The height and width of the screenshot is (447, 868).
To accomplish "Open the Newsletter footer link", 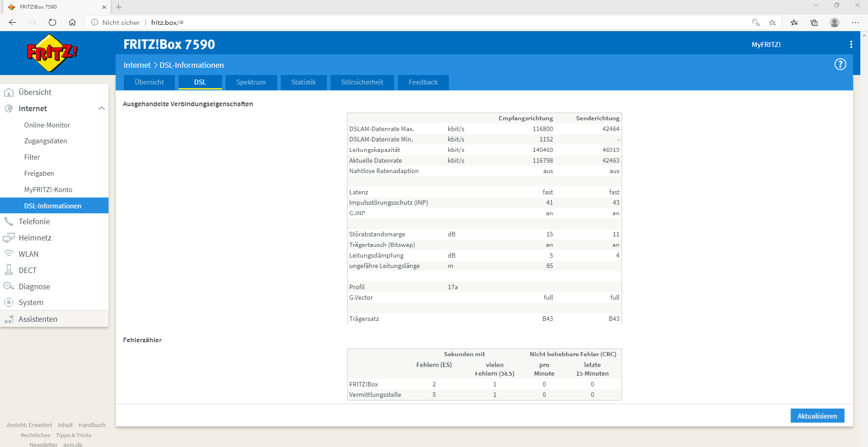I will pyautogui.click(x=43, y=444).
